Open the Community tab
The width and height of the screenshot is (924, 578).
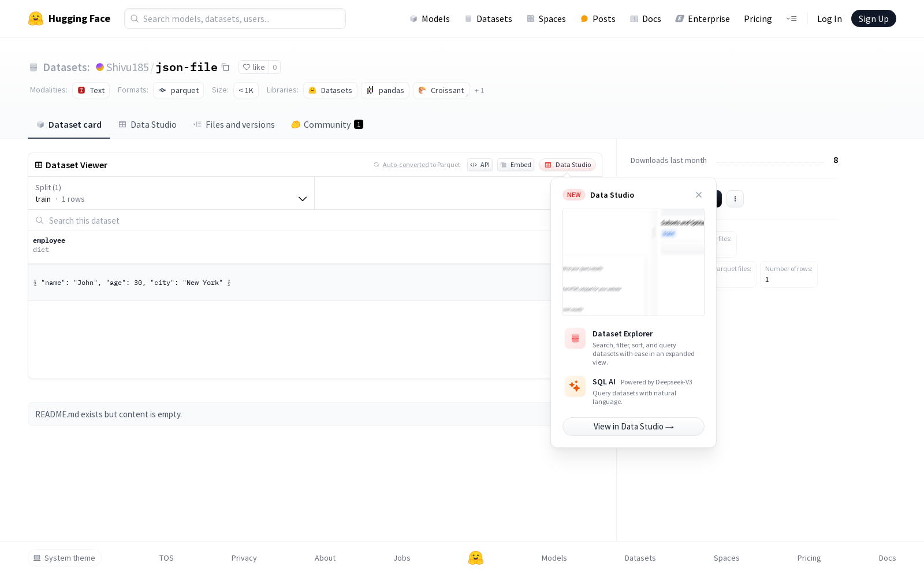tap(327, 124)
